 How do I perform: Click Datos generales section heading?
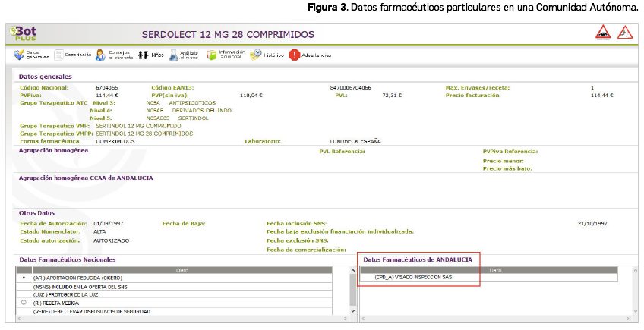pos(45,77)
